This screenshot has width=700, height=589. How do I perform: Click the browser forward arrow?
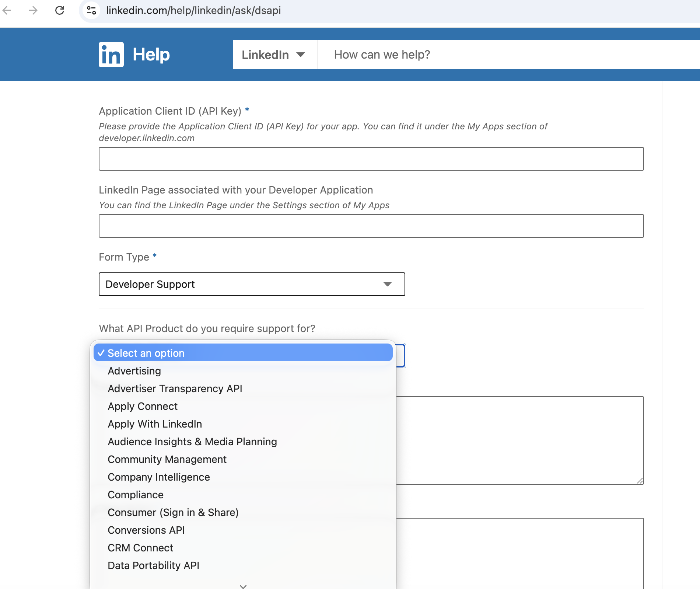tap(33, 10)
